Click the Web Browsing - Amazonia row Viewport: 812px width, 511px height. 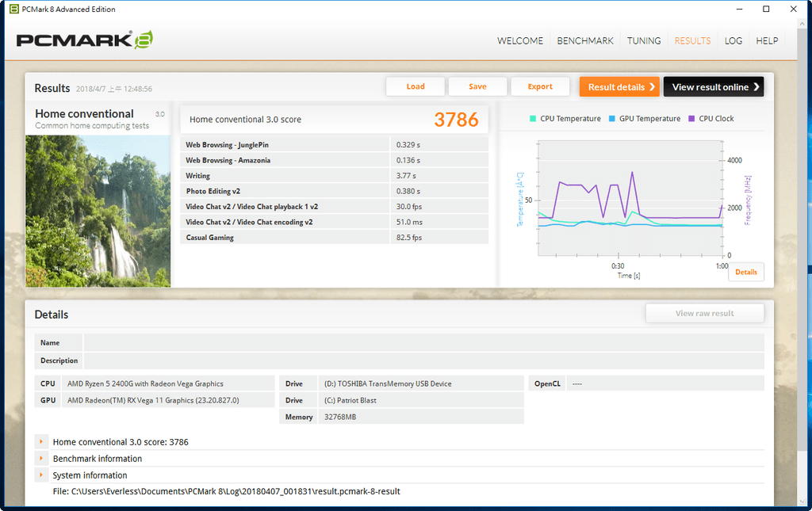point(334,160)
